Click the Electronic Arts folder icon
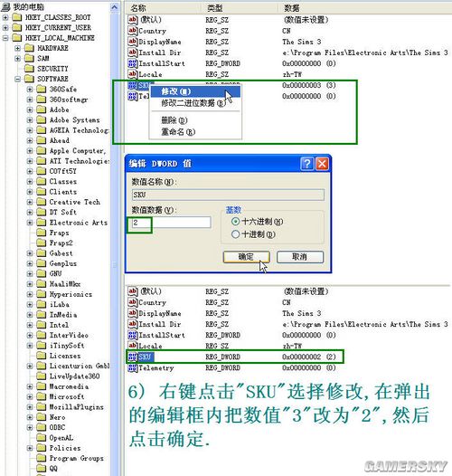This screenshot has width=452, height=476. 41,223
